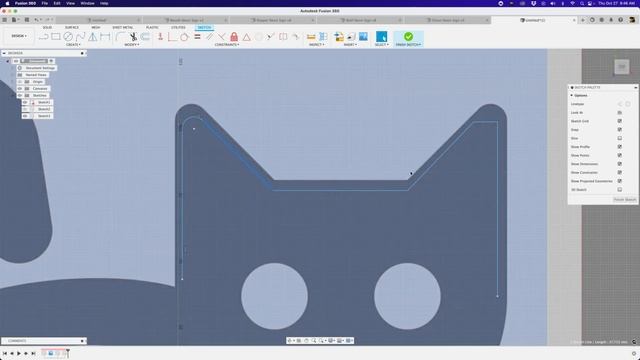Open the Modify dropdown menu
The width and height of the screenshot is (640, 360).
pyautogui.click(x=131, y=44)
